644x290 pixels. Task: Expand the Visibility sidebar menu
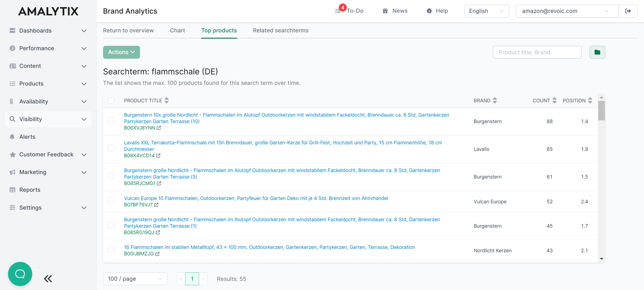pyautogui.click(x=48, y=119)
